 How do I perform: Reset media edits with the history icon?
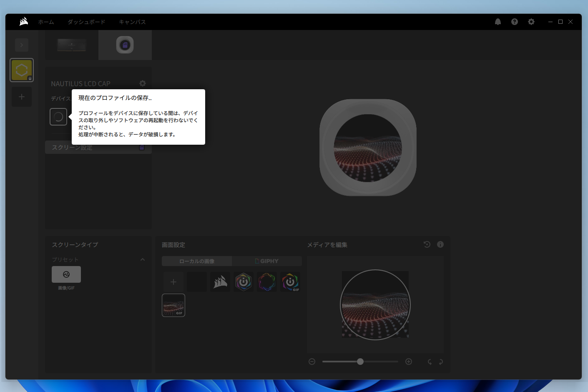point(427,244)
